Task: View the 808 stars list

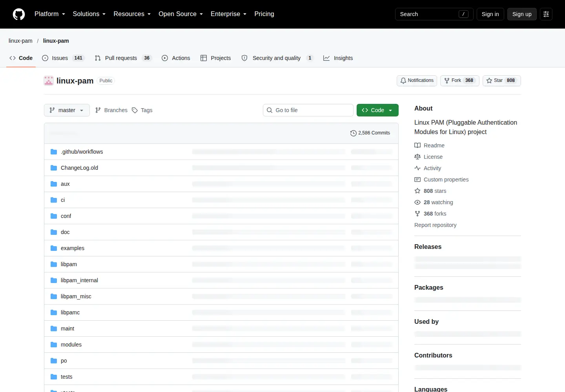Action: 430,191
